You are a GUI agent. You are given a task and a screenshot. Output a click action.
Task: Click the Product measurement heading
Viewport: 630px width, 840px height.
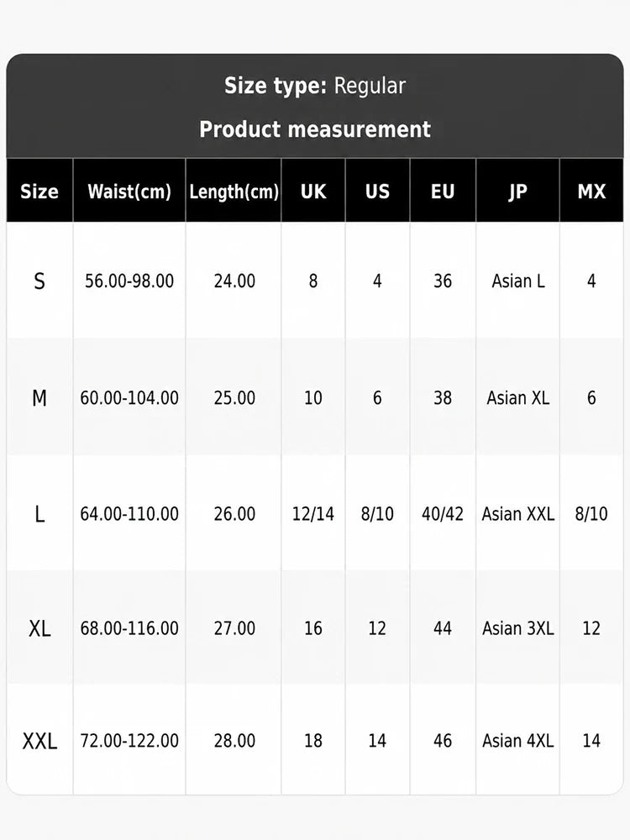[x=315, y=129]
